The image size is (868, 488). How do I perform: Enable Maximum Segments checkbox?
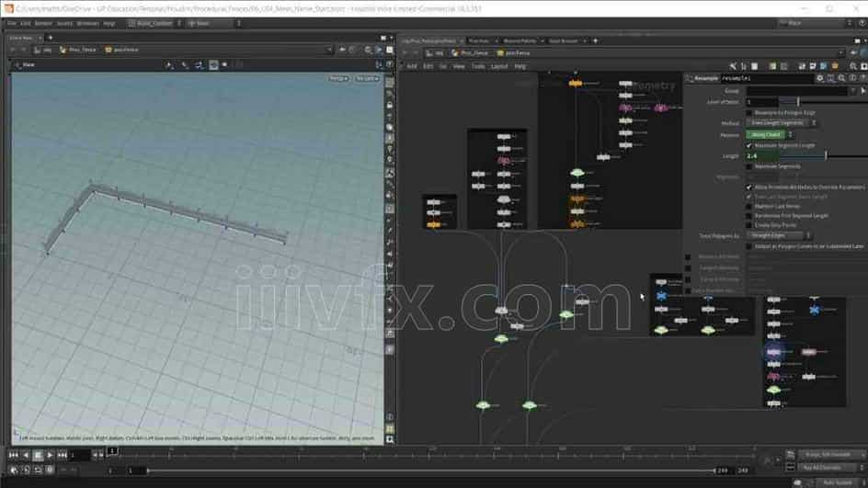point(749,166)
